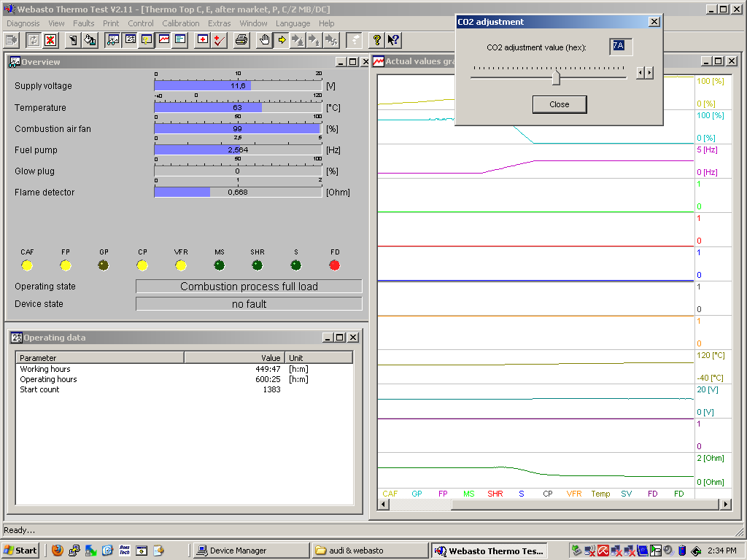The width and height of the screenshot is (747, 560).
Task: Close the CO2 adjustment dialog with Close button
Action: click(x=560, y=104)
